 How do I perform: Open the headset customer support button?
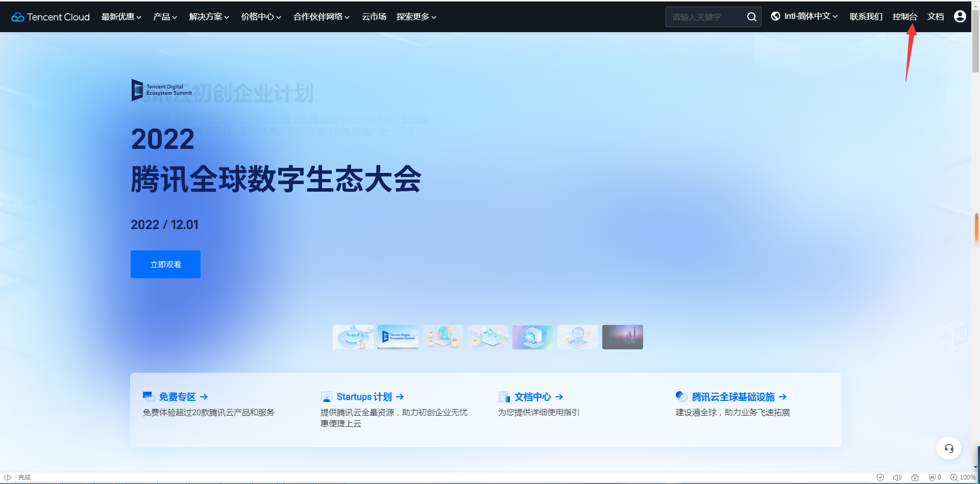(x=949, y=448)
